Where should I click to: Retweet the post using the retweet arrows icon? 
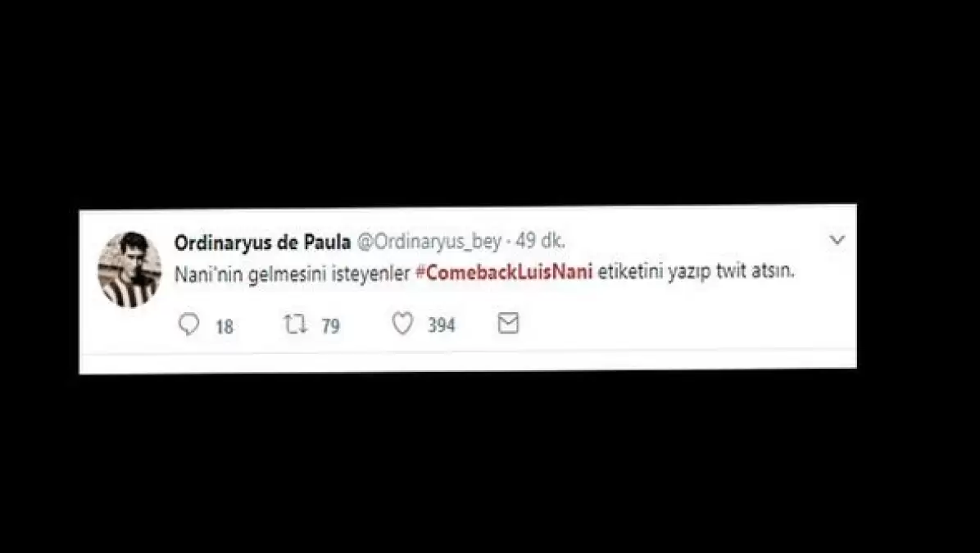296,324
